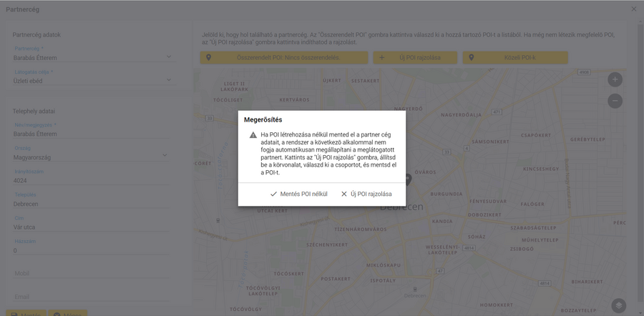The width and height of the screenshot is (644, 316).
Task: Click 'Összerendelt POI: Nincs összerendelés' button
Action: pos(283,57)
